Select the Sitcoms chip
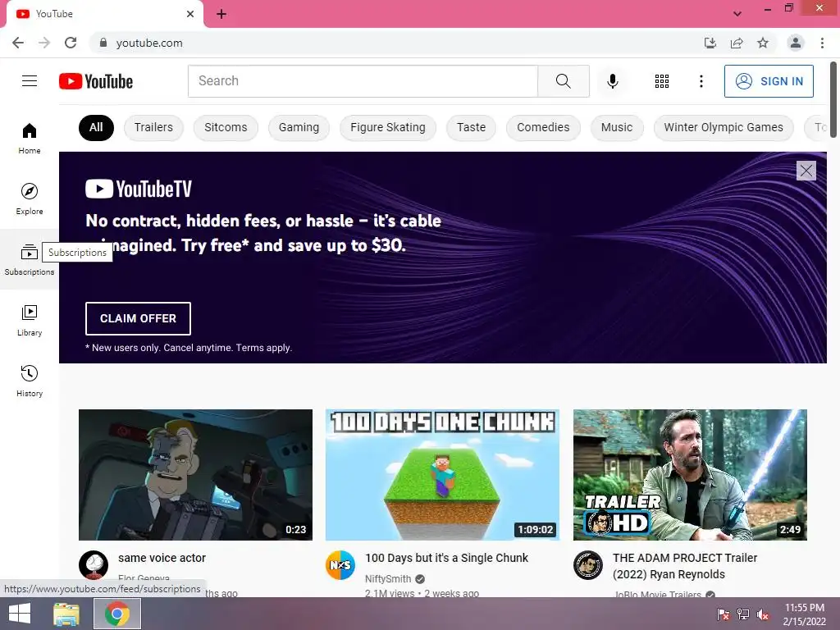This screenshot has width=840, height=630. click(x=226, y=127)
